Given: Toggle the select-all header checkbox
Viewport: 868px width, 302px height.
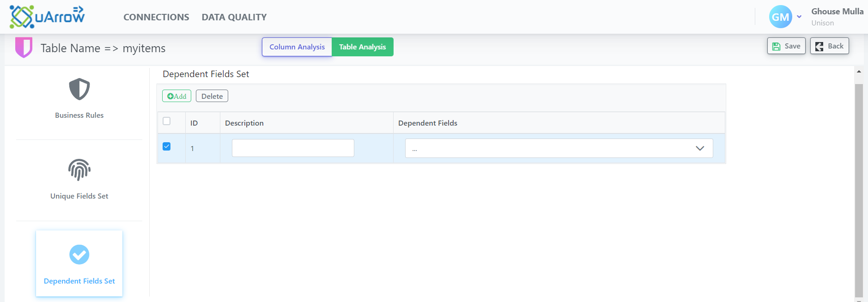Looking at the screenshot, I should (x=167, y=121).
